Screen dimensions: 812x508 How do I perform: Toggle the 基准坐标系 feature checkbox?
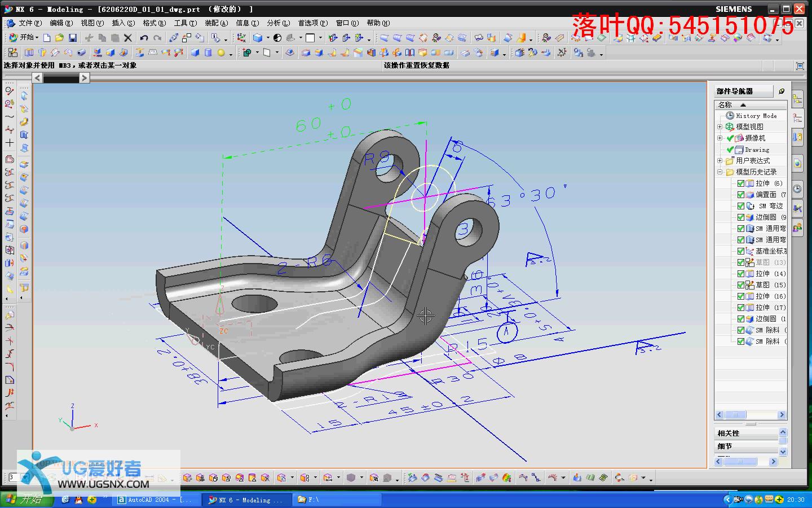(741, 251)
